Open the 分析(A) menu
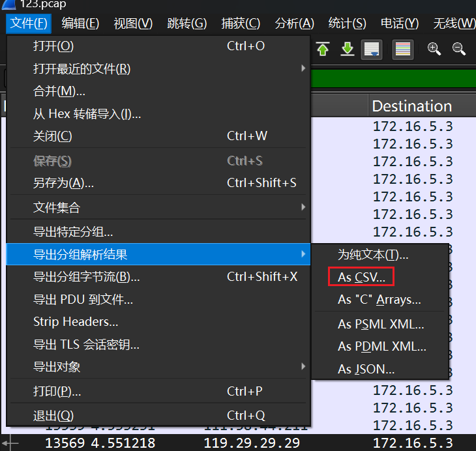The height and width of the screenshot is (451, 476). (x=294, y=23)
